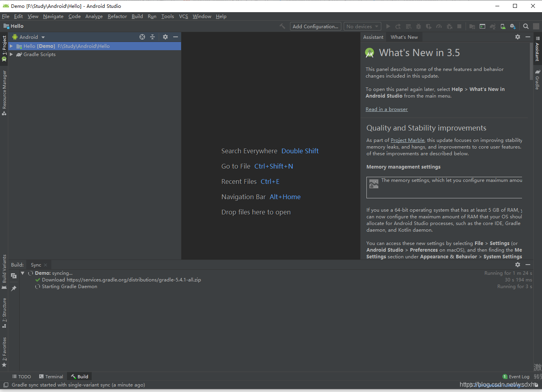Open Project panel gear settings
The width and height of the screenshot is (542, 392).
(165, 37)
